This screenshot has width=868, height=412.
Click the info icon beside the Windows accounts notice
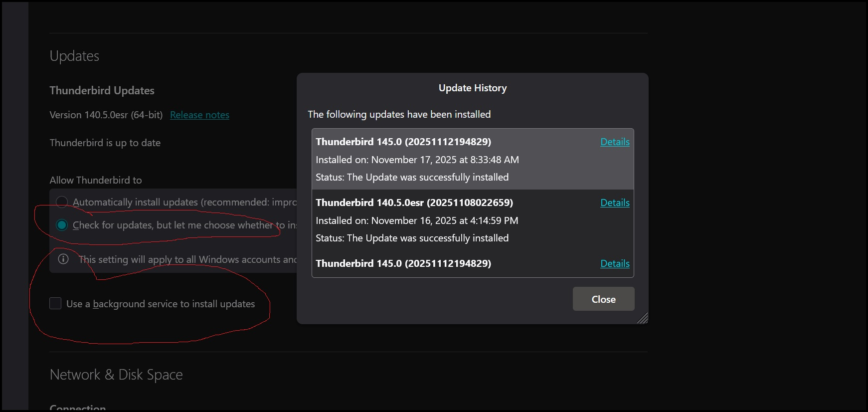[63, 259]
